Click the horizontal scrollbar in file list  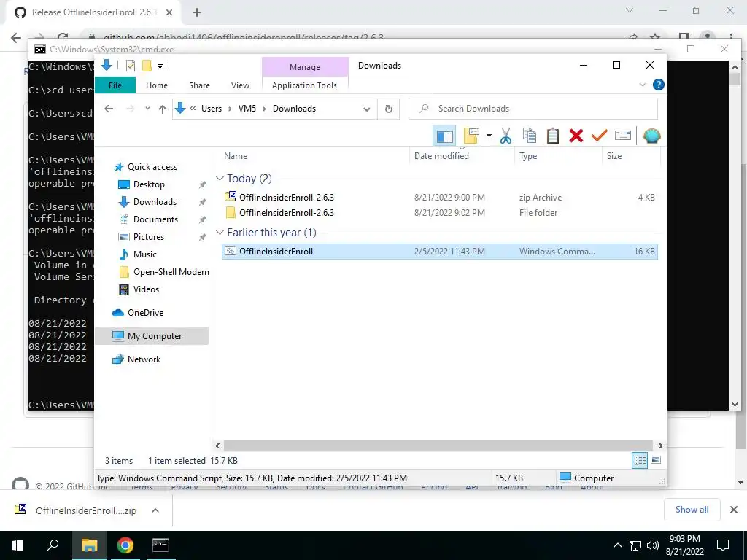click(438, 446)
